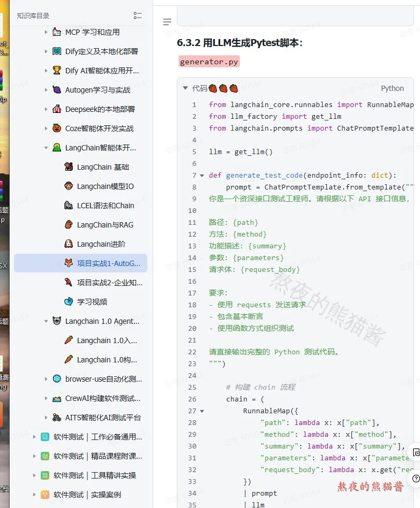The height and width of the screenshot is (508, 420).
Task: Expand the Autogen学习与实战 node arrow
Action: pos(46,90)
